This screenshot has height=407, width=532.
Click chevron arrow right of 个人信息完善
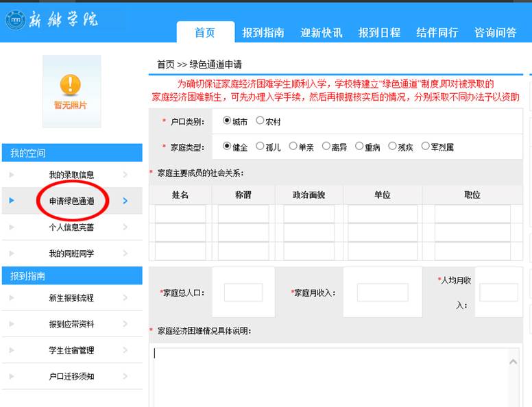tap(125, 227)
